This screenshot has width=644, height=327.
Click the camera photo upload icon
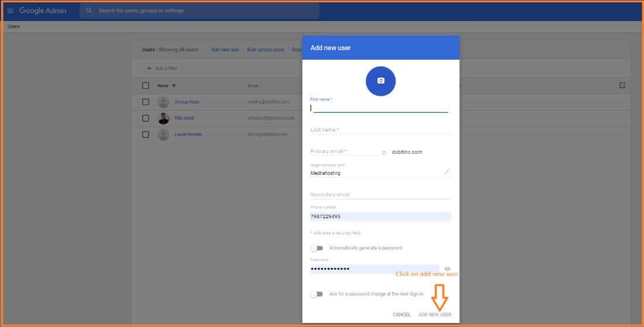pyautogui.click(x=381, y=81)
